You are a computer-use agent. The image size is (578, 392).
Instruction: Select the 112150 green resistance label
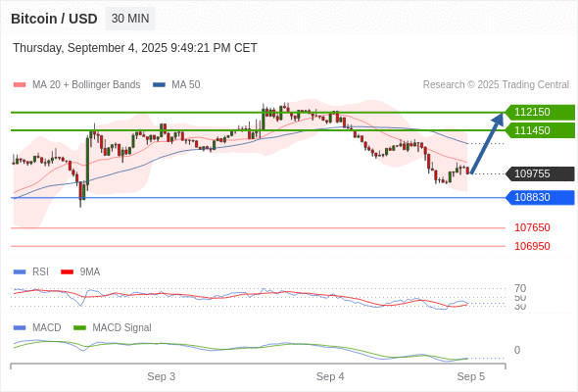point(539,112)
